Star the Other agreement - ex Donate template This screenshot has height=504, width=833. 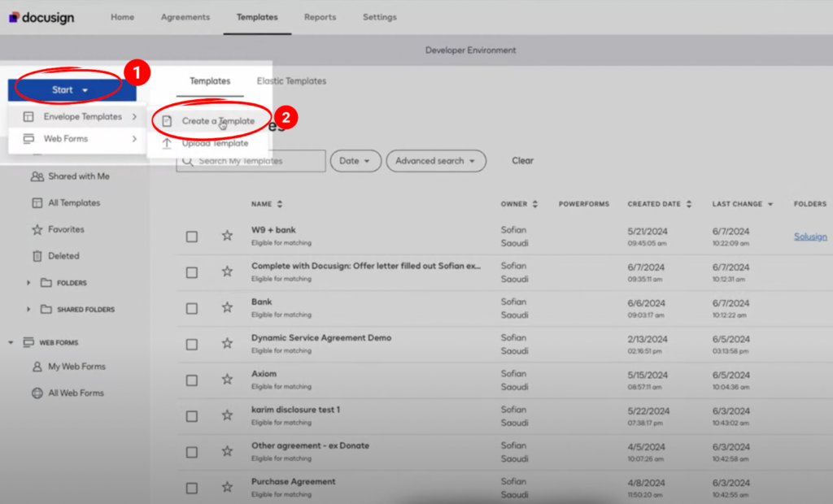click(228, 451)
